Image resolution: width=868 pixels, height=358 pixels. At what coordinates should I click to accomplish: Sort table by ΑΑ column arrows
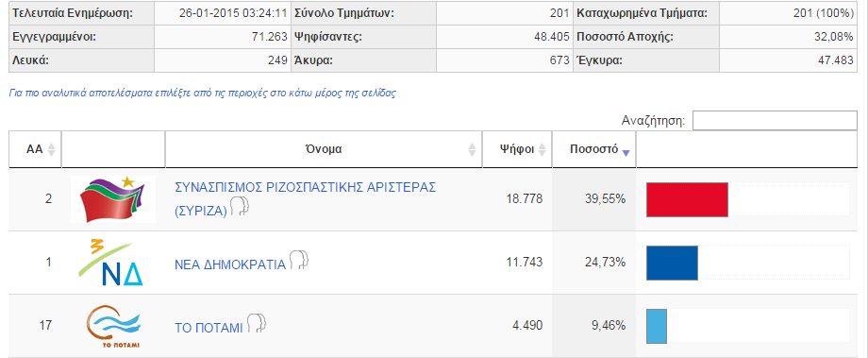52,149
